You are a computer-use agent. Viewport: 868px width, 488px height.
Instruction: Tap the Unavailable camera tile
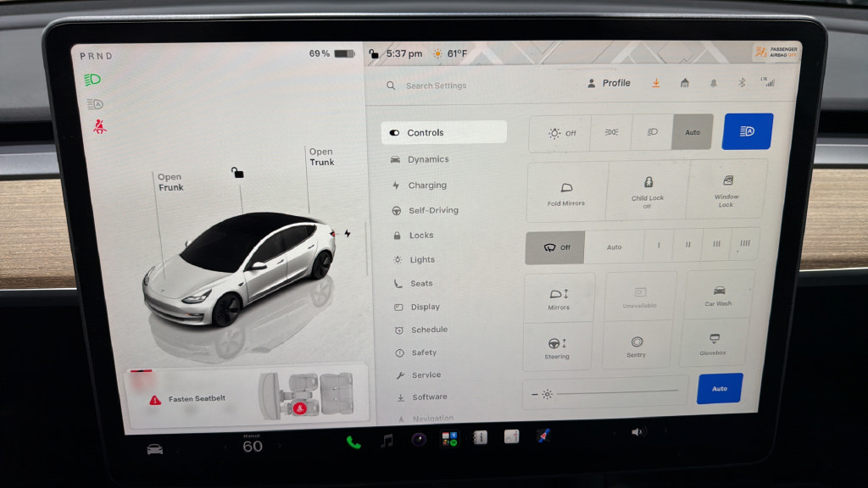639,297
